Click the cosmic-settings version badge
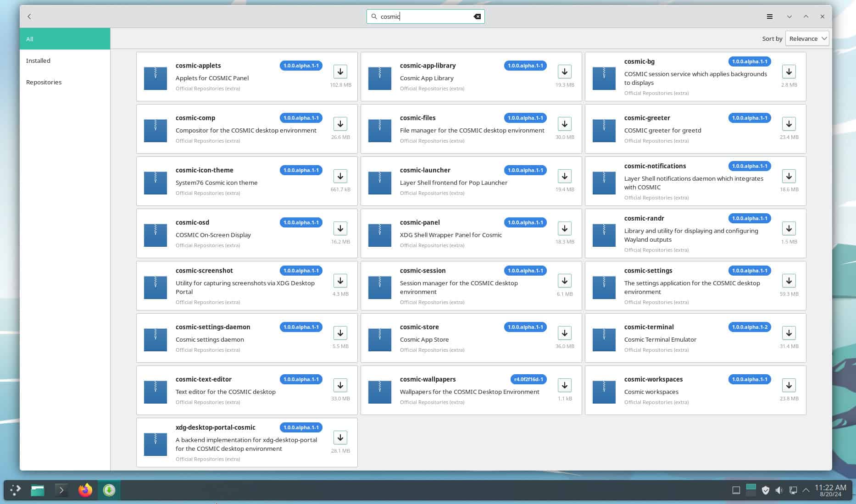Viewport: 856px width, 504px height. pos(749,271)
